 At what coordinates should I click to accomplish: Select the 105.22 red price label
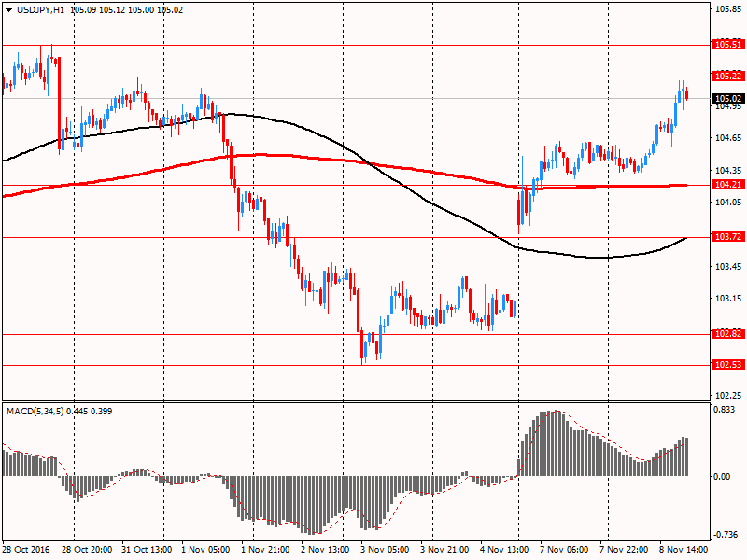pyautogui.click(x=727, y=76)
